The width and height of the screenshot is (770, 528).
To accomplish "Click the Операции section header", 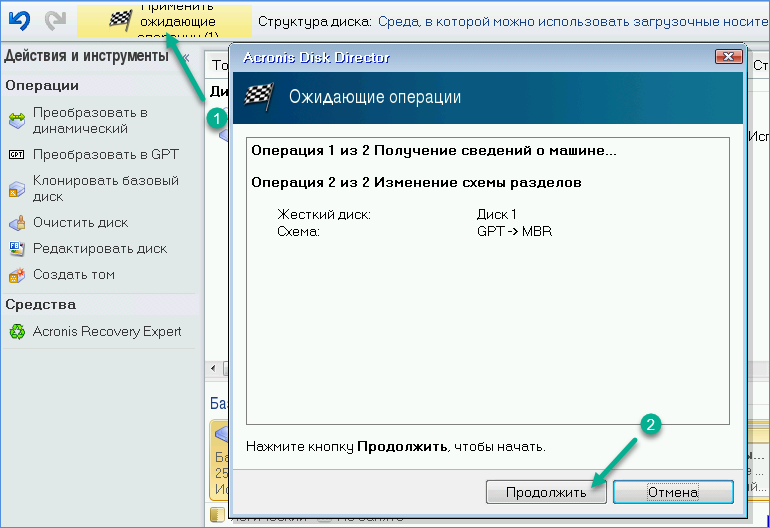I will (x=42, y=86).
